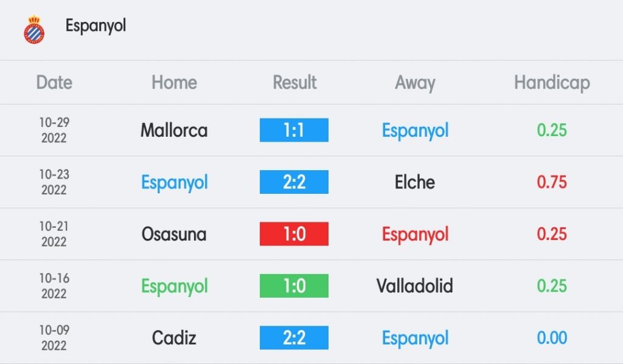Viewport: 623px width, 364px height.
Task: Click the red 1:0 score badge
Action: pyautogui.click(x=294, y=234)
